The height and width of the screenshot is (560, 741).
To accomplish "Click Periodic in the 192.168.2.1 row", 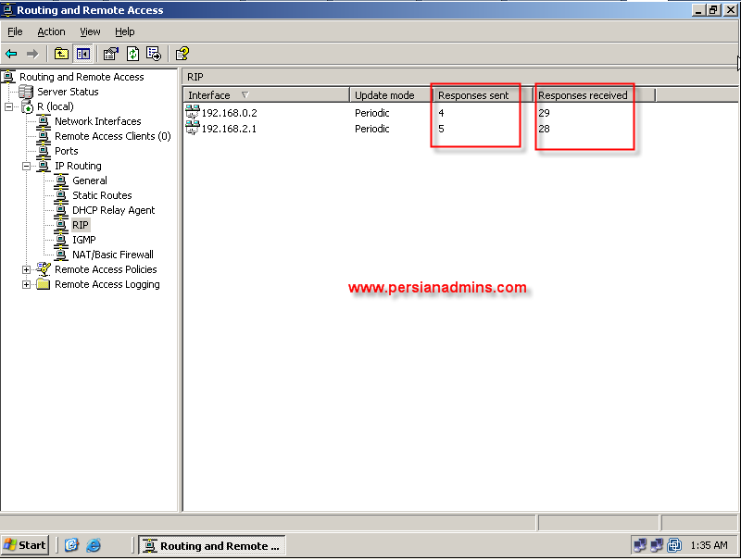I will (372, 129).
